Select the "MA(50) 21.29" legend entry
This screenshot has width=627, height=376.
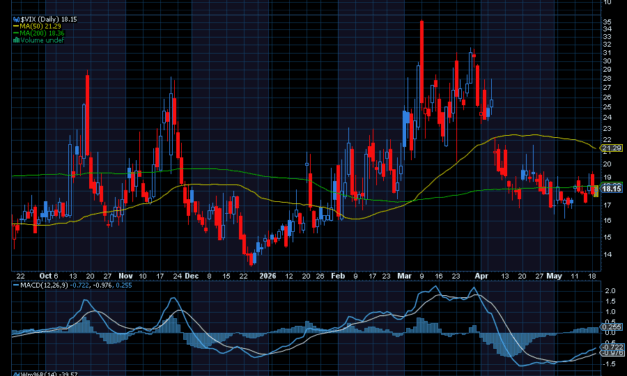(x=40, y=26)
